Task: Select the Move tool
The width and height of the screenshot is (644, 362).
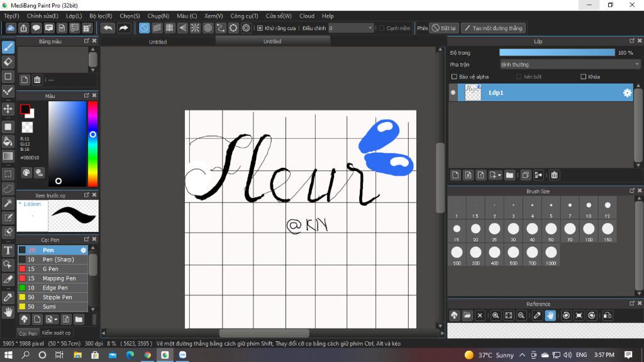Action: click(8, 109)
